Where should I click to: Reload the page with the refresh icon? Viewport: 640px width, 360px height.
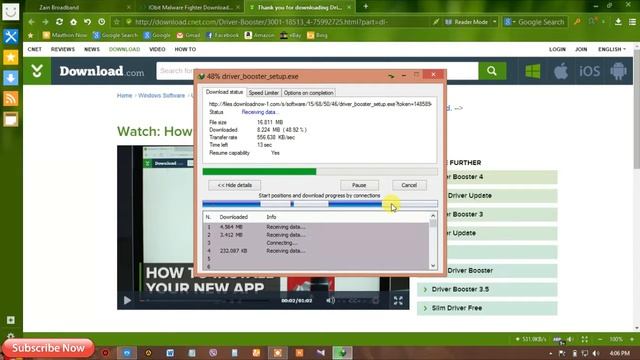point(59,22)
